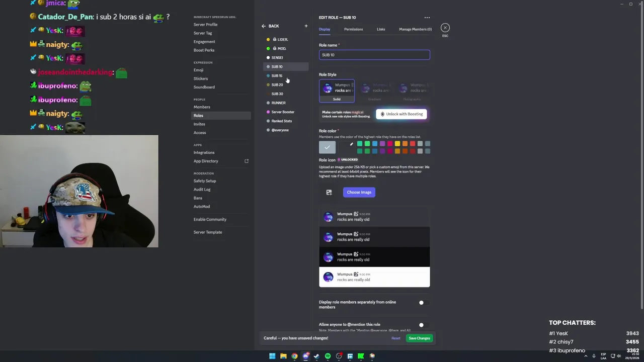Click Unlock with Boosting button

[x=401, y=114]
